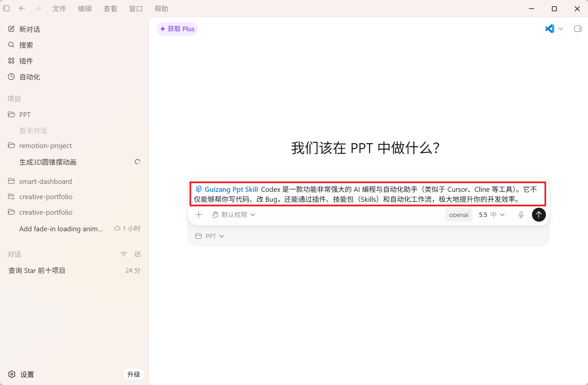Viewport: 588px width, 385px height.
Task: Click the remotion-project folder icon
Action: pos(11,145)
